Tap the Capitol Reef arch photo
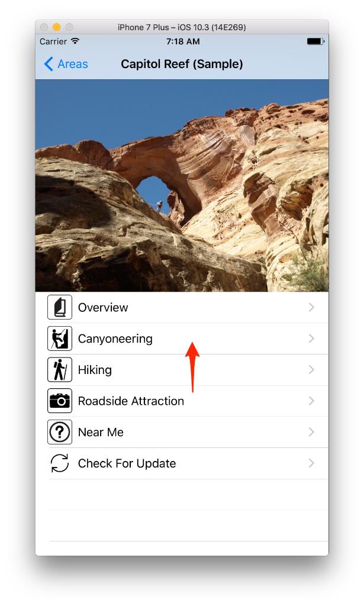This screenshot has width=364, height=606. point(182,185)
